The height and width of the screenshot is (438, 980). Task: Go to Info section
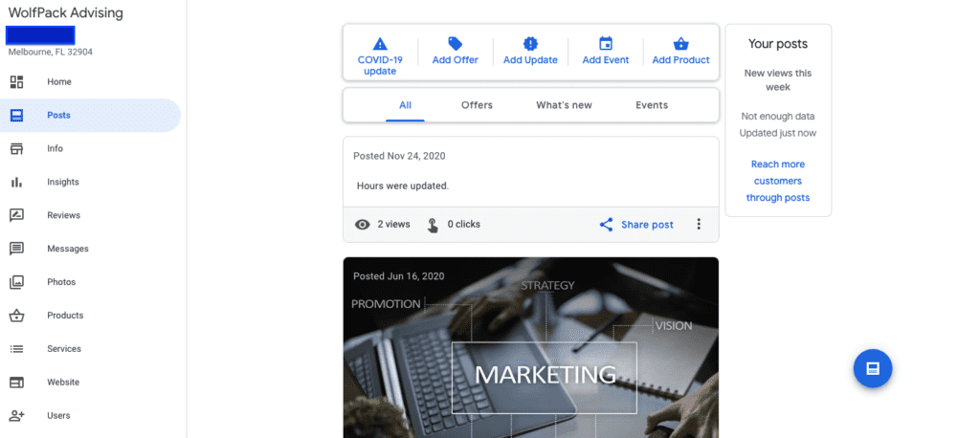(x=90, y=148)
